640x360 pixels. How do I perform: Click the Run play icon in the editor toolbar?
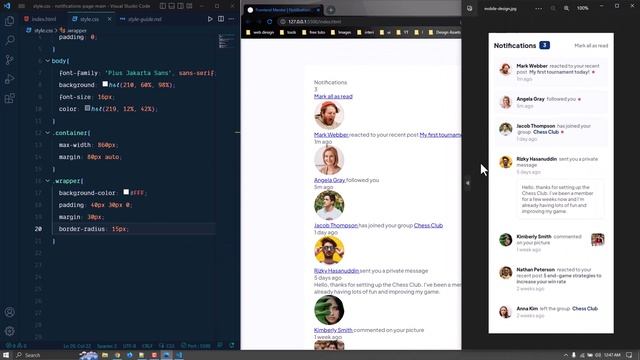(x=210, y=19)
